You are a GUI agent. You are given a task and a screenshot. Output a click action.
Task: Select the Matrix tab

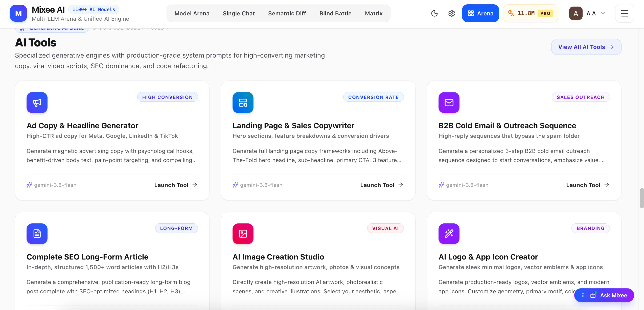pyautogui.click(x=374, y=13)
